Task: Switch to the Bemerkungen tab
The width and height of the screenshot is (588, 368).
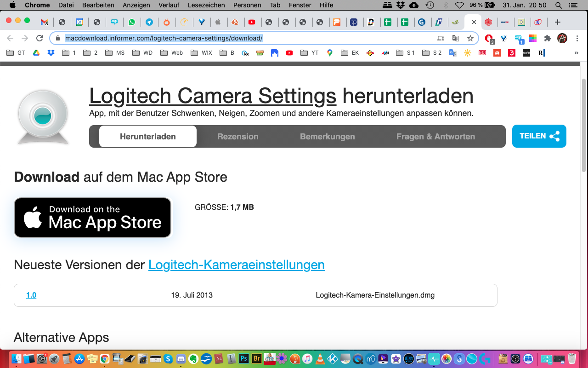Action: point(328,137)
